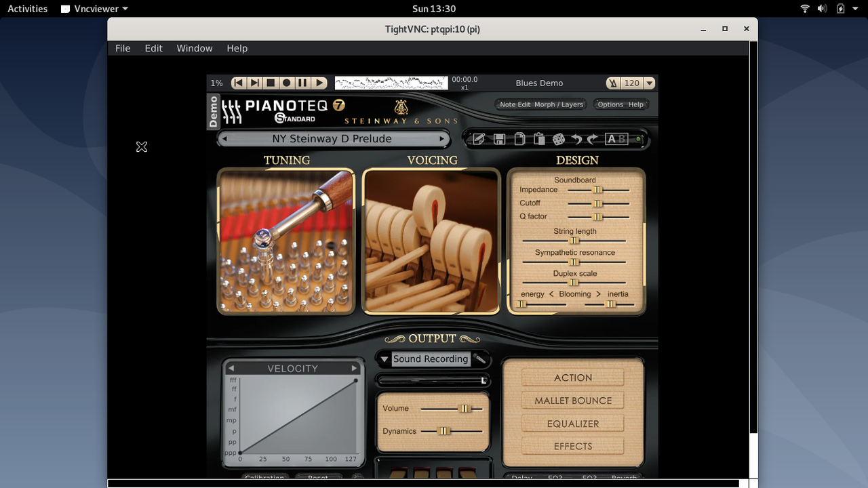
Task: Start MIDI recording with the record button
Action: (x=287, y=83)
